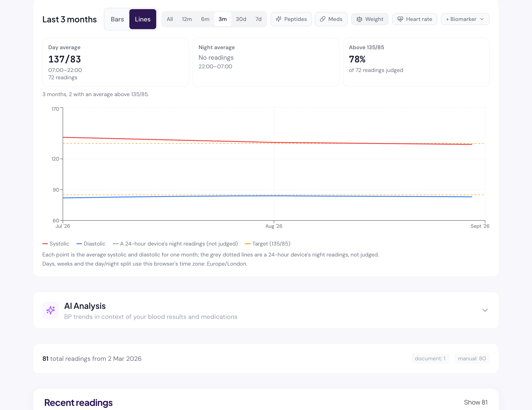This screenshot has height=410, width=532.
Task: Click the AI Analysis heading
Action: point(85,306)
